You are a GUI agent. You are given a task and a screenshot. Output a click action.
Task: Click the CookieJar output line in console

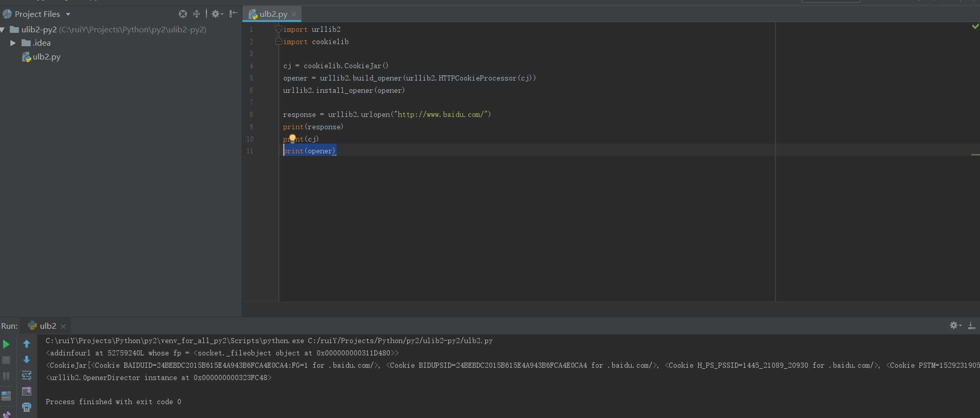512,365
